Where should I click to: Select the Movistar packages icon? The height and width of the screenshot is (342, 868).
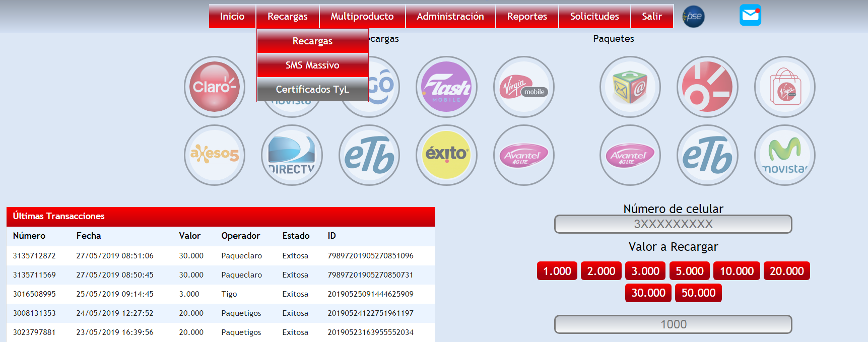coord(785,155)
